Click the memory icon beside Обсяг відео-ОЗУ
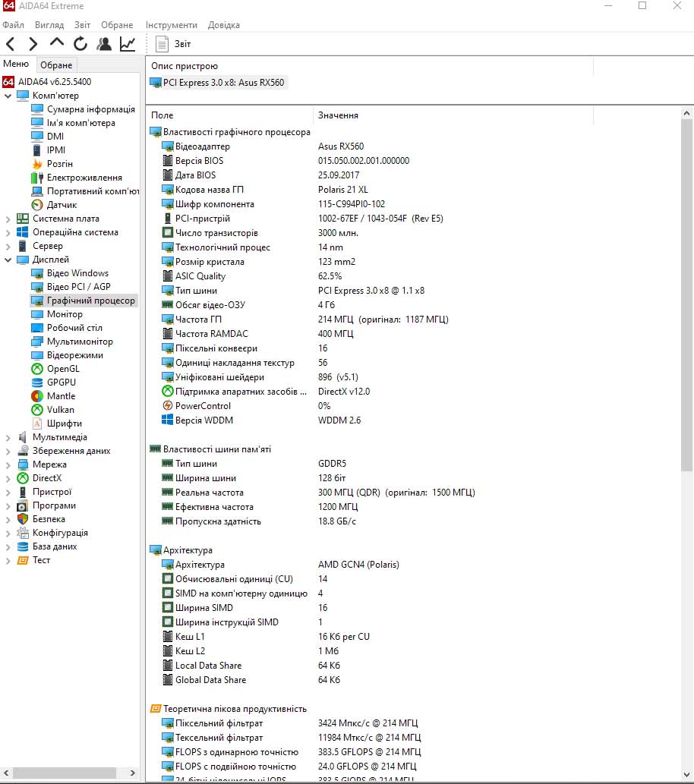Viewport: 694px width, 784px height. (168, 304)
